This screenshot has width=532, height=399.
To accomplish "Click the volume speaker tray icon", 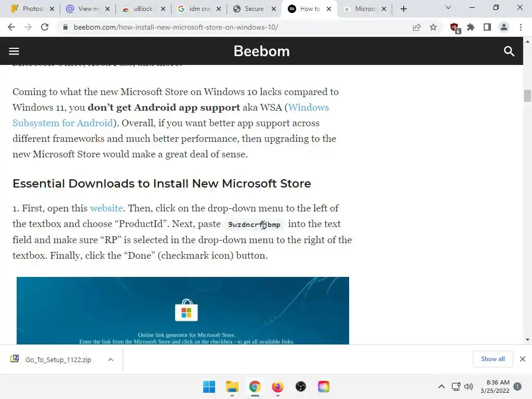I will [x=469, y=387].
